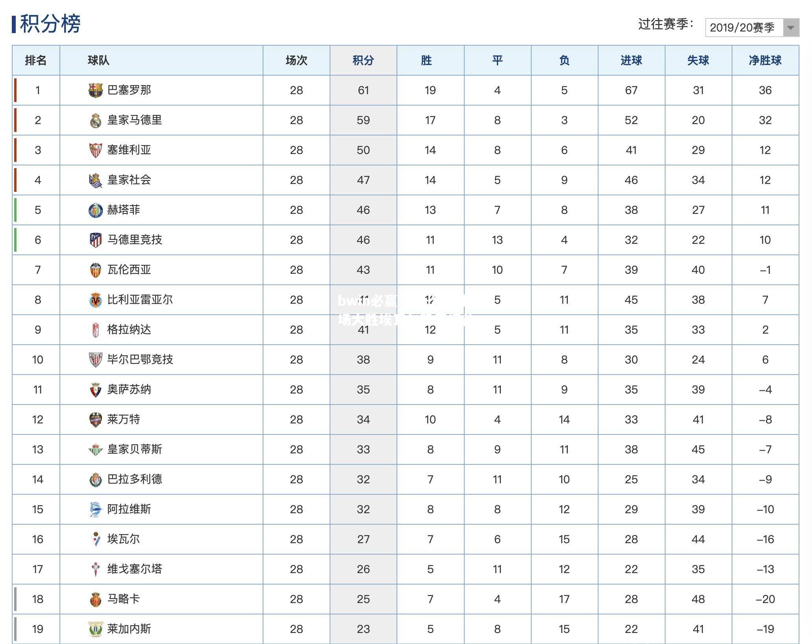
Task: Open team name 巴拉多利德
Action: point(135,479)
